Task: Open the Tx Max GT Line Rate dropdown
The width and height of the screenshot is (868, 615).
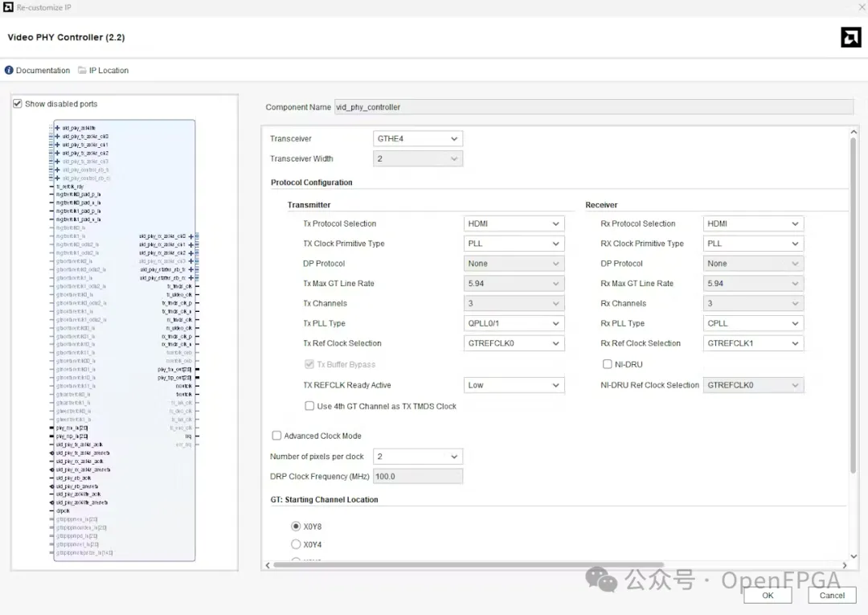Action: tap(514, 284)
